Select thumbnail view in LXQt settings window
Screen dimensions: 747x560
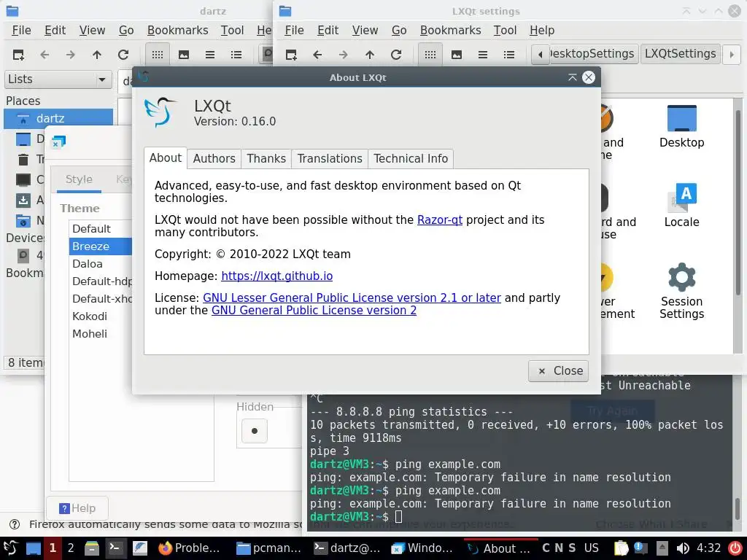tap(457, 55)
